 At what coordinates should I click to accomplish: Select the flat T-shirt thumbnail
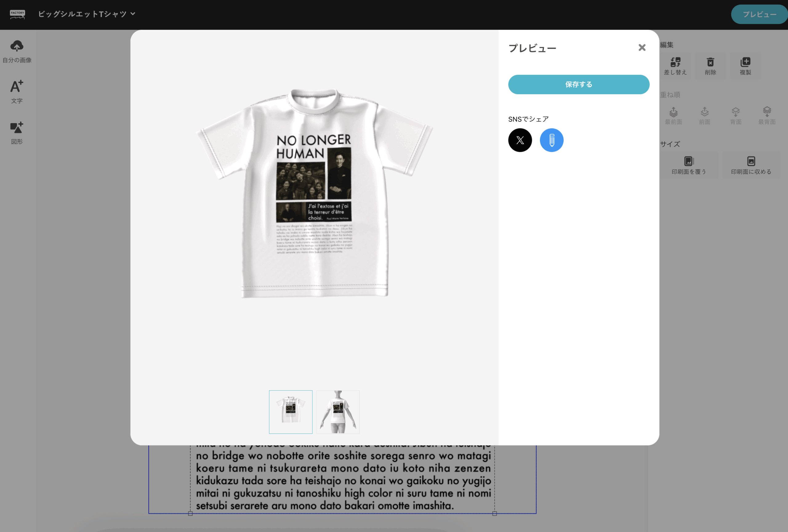pyautogui.click(x=291, y=412)
